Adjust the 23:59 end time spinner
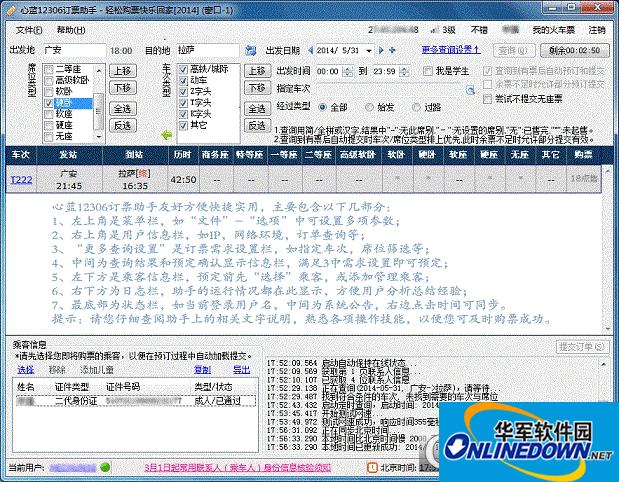 click(x=405, y=71)
